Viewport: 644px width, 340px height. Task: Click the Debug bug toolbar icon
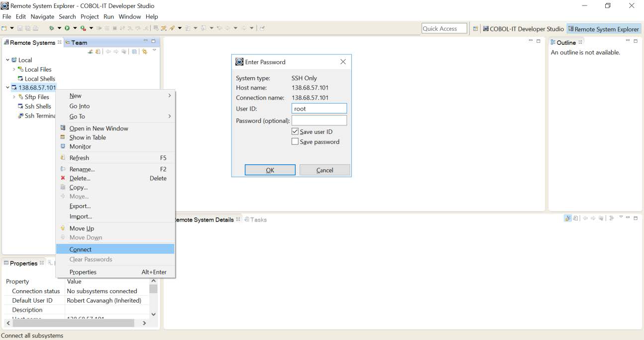[51, 28]
